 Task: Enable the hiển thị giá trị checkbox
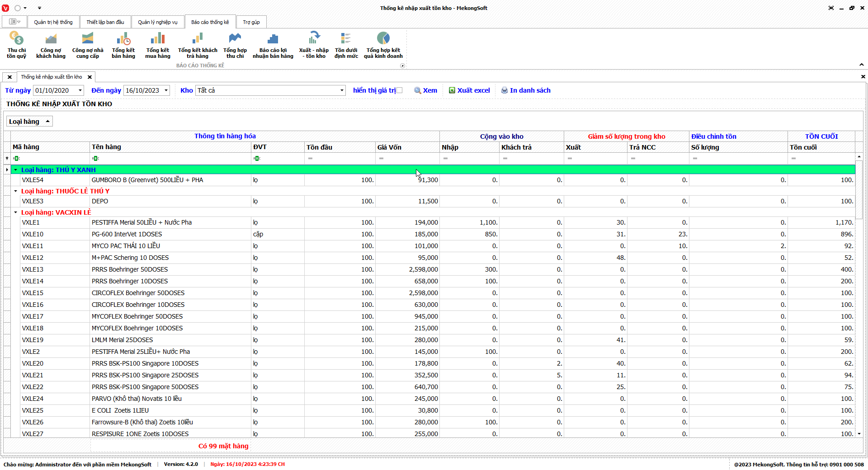[399, 90]
